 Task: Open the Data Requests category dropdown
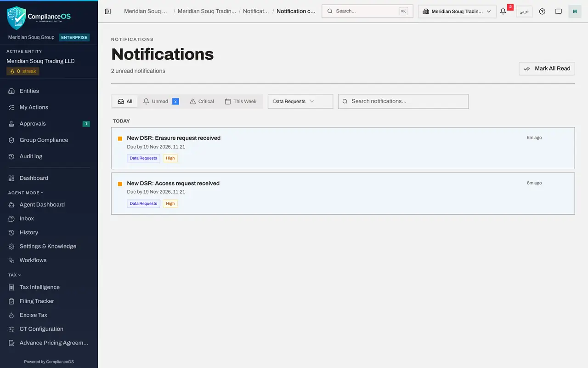[x=300, y=101]
